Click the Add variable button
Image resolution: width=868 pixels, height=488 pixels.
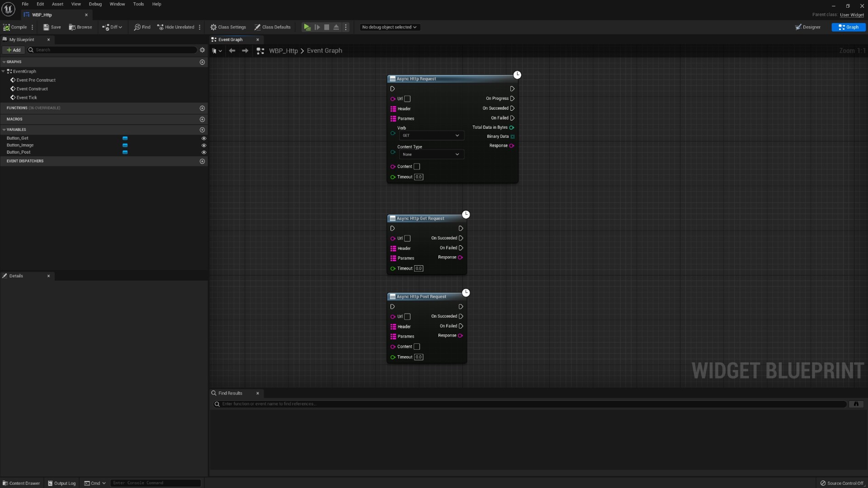point(202,129)
